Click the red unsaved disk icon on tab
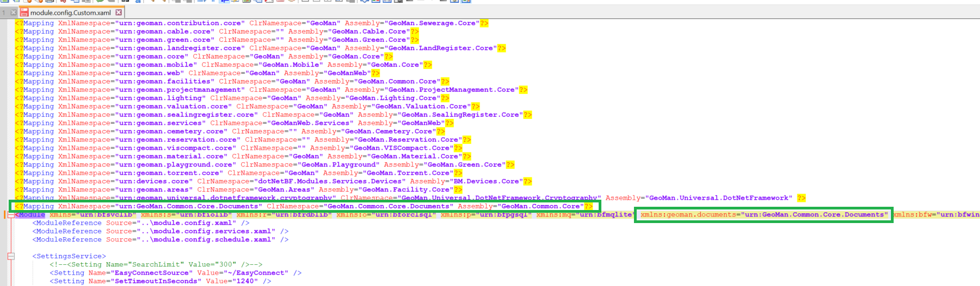The image size is (980, 286). [24, 12]
